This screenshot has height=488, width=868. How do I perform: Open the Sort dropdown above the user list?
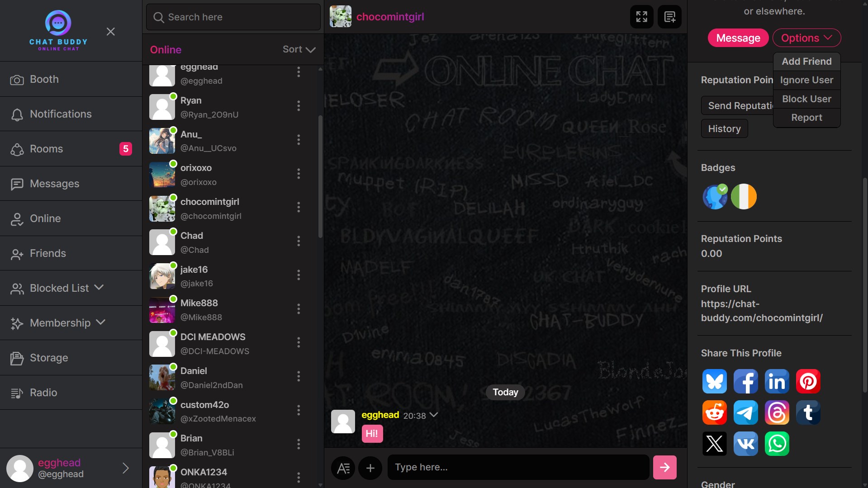click(x=298, y=49)
